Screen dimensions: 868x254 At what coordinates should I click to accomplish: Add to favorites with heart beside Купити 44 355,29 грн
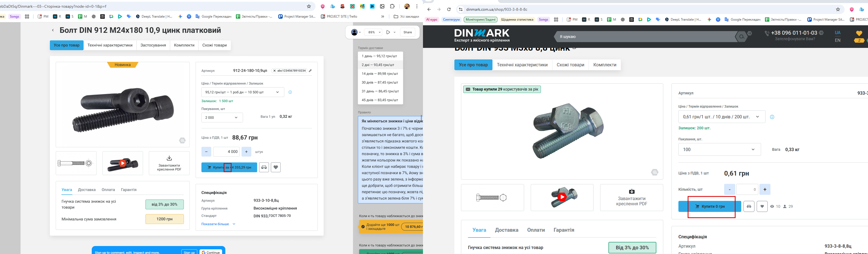pos(276,167)
